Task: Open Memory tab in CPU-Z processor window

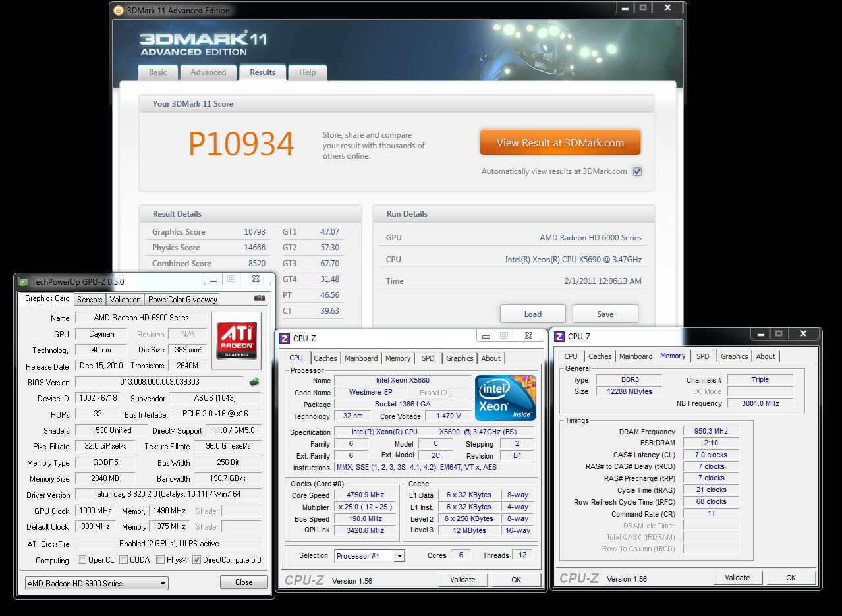Action: point(398,358)
